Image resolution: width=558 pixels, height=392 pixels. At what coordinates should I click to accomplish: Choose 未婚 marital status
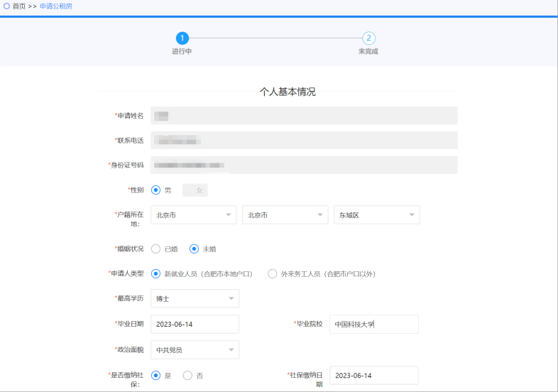point(195,249)
